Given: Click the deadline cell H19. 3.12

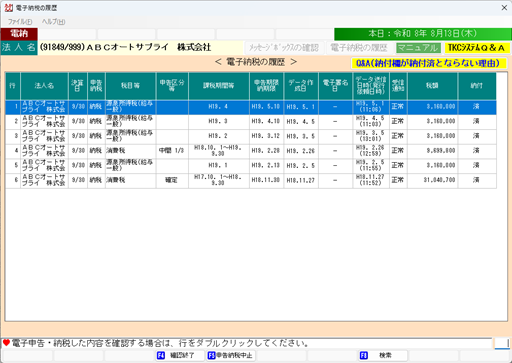Looking at the screenshot, I should pyautogui.click(x=266, y=136).
